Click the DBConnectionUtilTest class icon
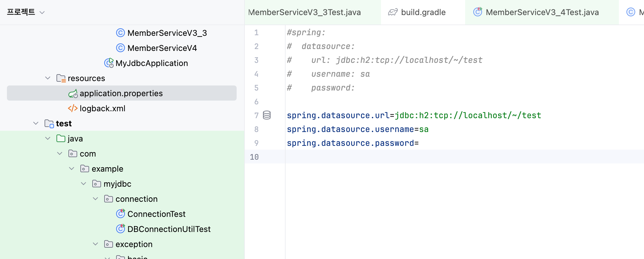The width and height of the screenshot is (644, 259). coord(121,229)
